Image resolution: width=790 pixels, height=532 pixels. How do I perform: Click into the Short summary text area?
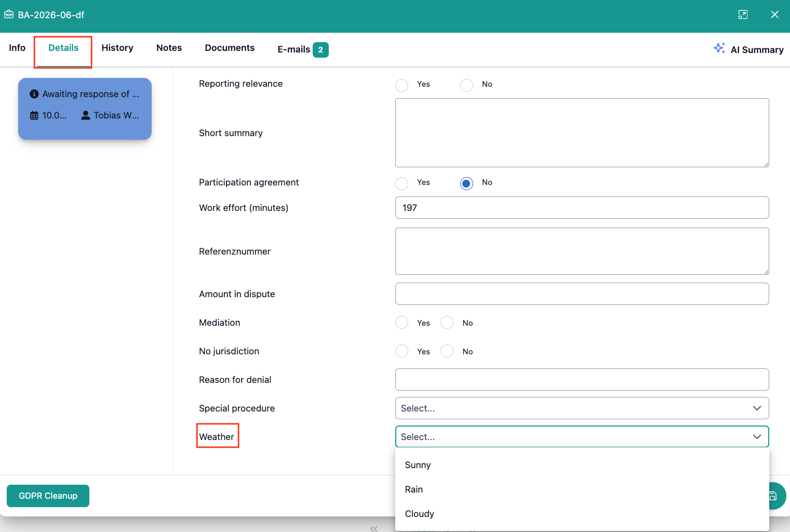coord(582,132)
